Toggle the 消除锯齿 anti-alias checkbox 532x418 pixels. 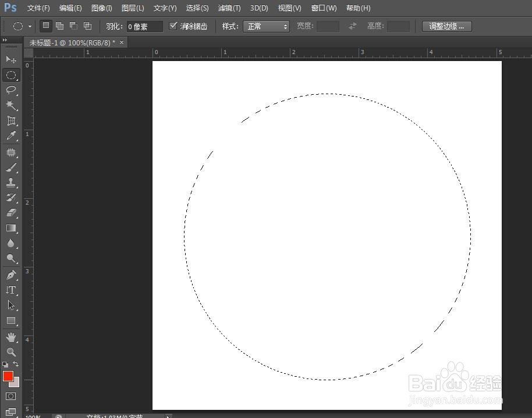pos(173,26)
